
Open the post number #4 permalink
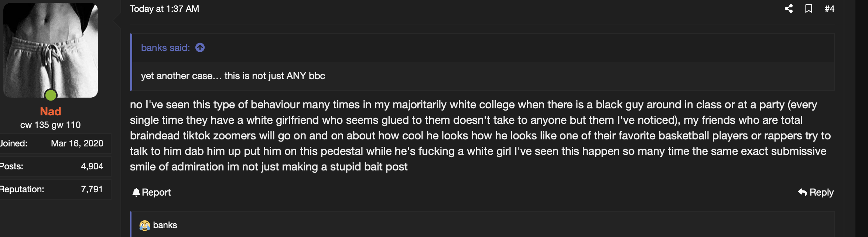pyautogui.click(x=829, y=9)
